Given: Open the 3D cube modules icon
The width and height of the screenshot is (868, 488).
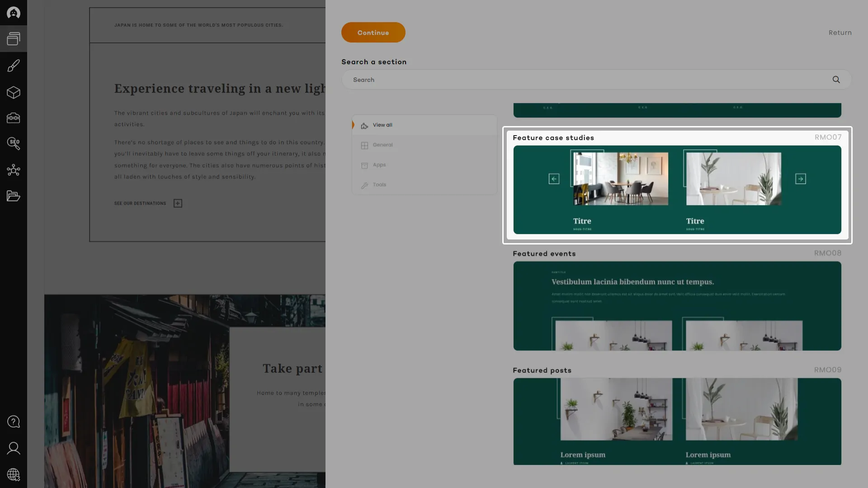Looking at the screenshot, I should click(14, 93).
